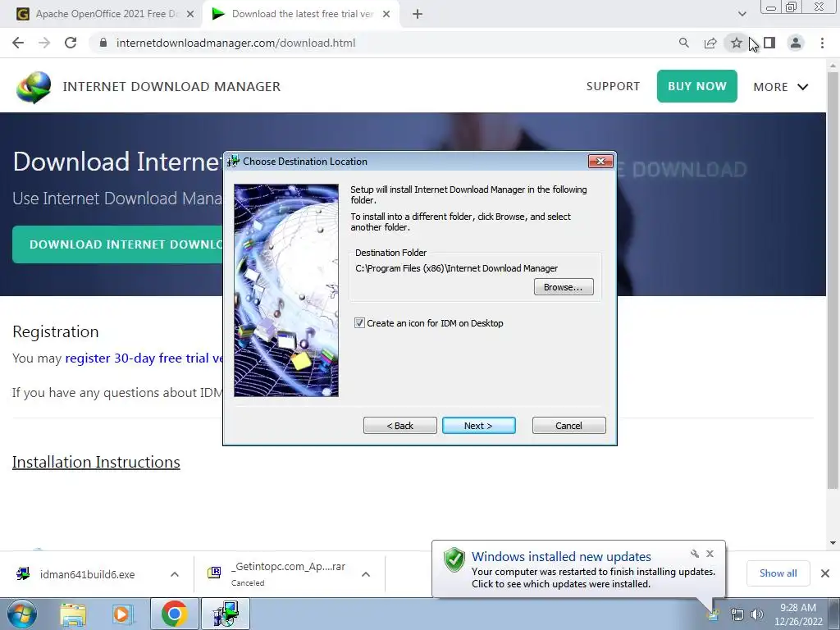Open the Installation Instructions link

coord(96,462)
